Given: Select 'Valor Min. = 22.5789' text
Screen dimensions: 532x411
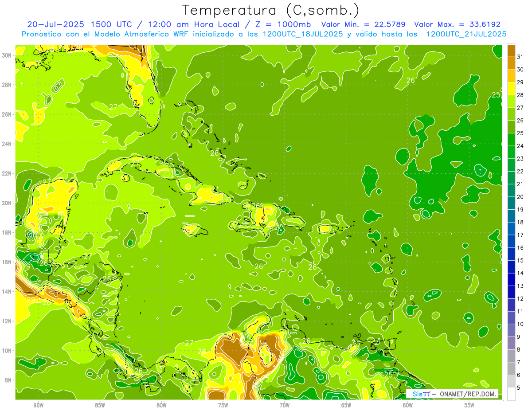Looking at the screenshot, I should tap(364, 24).
